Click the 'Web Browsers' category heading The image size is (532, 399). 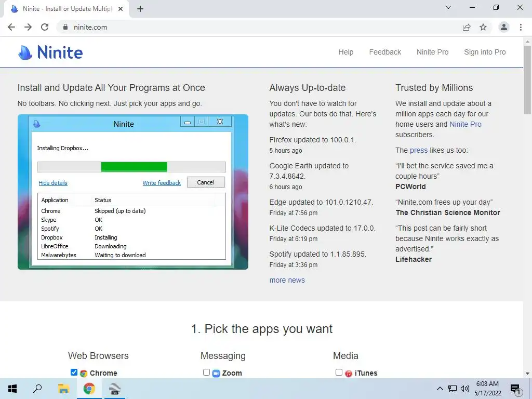[x=98, y=356]
